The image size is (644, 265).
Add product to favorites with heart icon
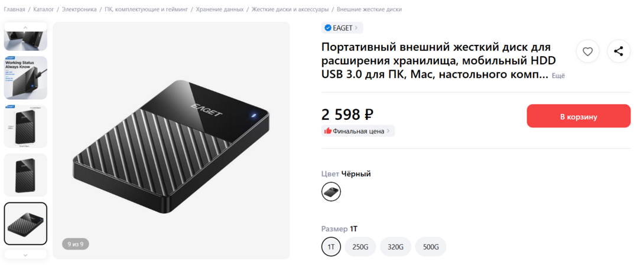click(587, 51)
